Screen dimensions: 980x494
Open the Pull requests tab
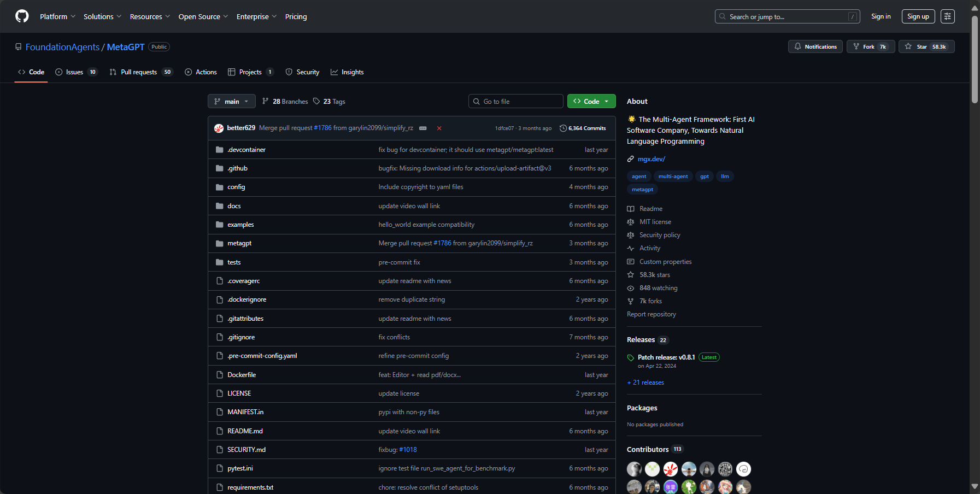pyautogui.click(x=140, y=72)
